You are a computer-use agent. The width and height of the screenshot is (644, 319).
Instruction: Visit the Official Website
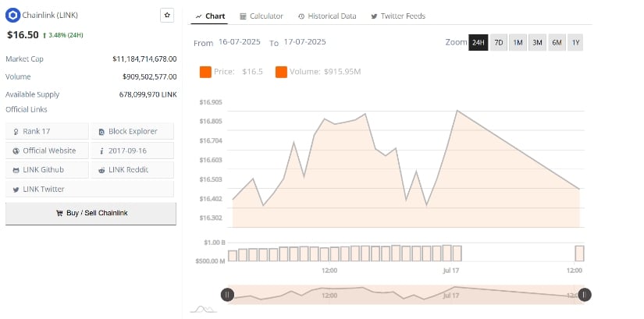click(47, 151)
